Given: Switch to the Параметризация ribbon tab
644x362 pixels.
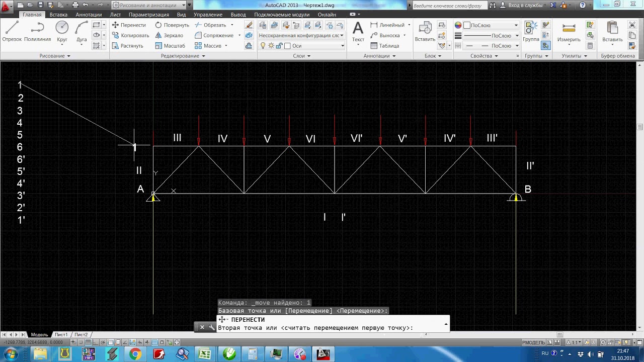Looking at the screenshot, I should pyautogui.click(x=148, y=15).
